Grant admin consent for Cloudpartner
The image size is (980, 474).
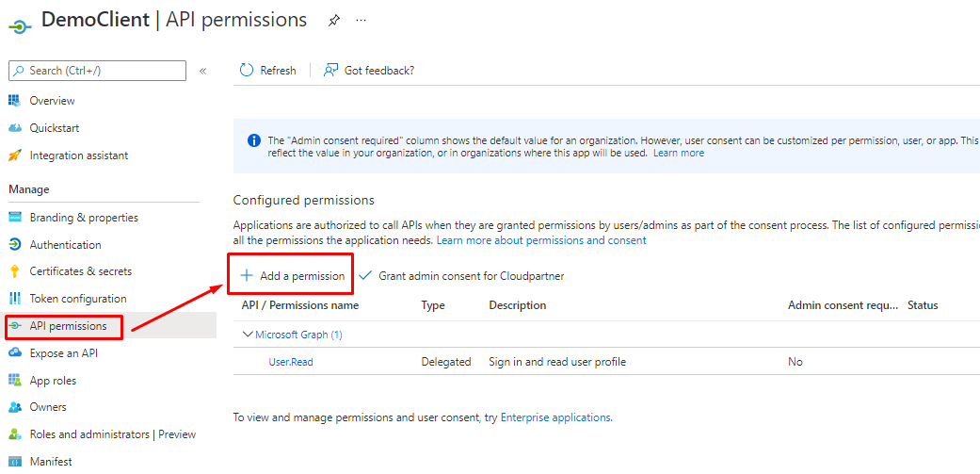[x=461, y=276]
